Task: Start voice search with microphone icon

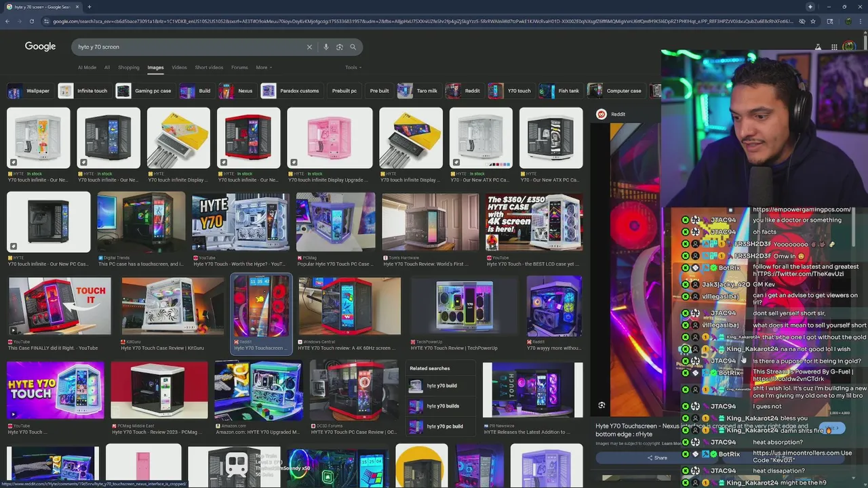Action: 326,47
